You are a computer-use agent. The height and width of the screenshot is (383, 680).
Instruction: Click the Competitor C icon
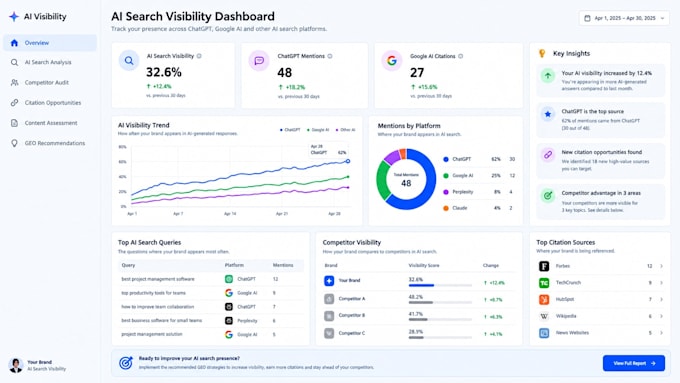pyautogui.click(x=329, y=333)
